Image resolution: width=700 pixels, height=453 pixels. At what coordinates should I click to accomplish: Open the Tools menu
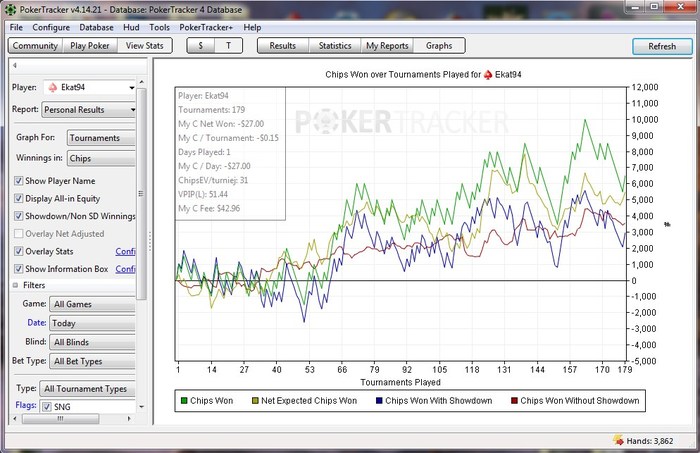point(159,27)
